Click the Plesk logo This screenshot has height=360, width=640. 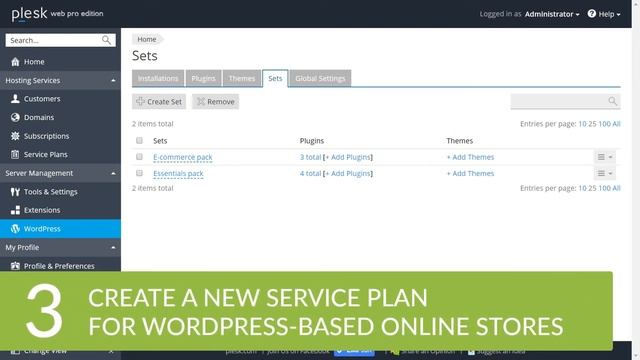(x=29, y=14)
